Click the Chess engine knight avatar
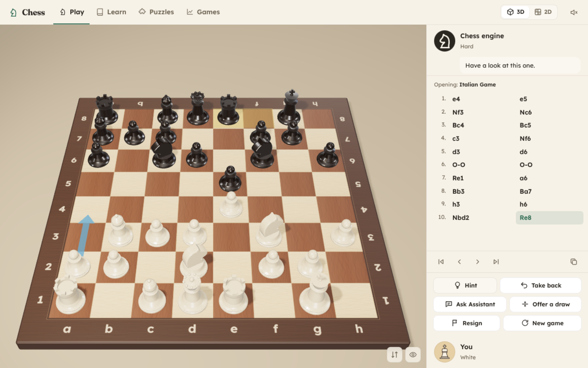 point(445,41)
